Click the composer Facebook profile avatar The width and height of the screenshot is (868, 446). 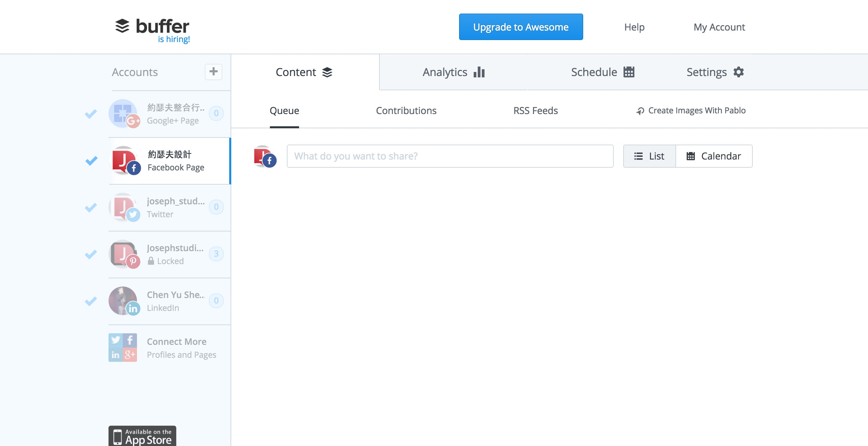(264, 156)
